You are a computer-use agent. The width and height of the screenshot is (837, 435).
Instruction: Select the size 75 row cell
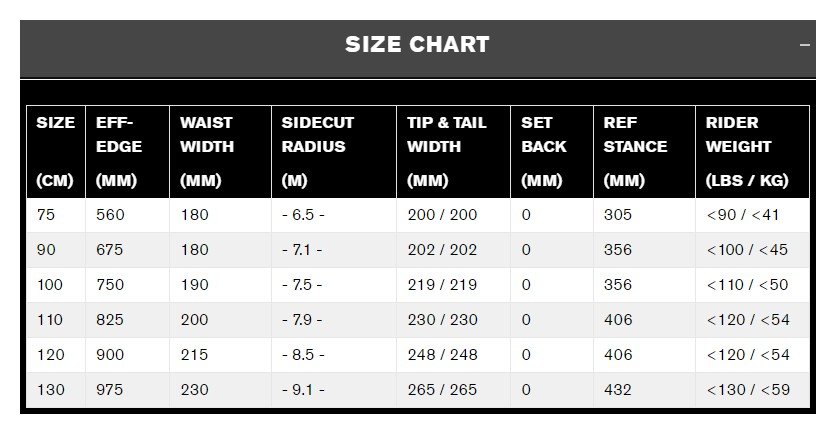tap(56, 215)
